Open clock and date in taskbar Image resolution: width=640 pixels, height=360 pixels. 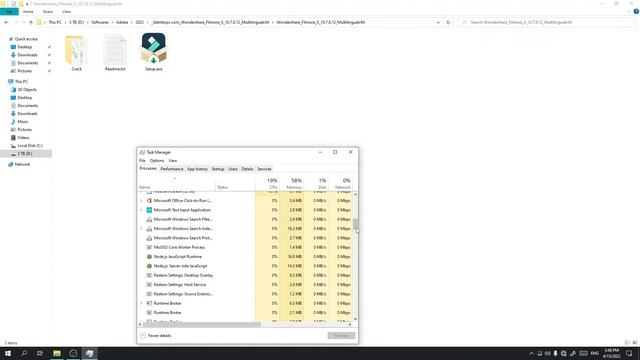(x=611, y=353)
